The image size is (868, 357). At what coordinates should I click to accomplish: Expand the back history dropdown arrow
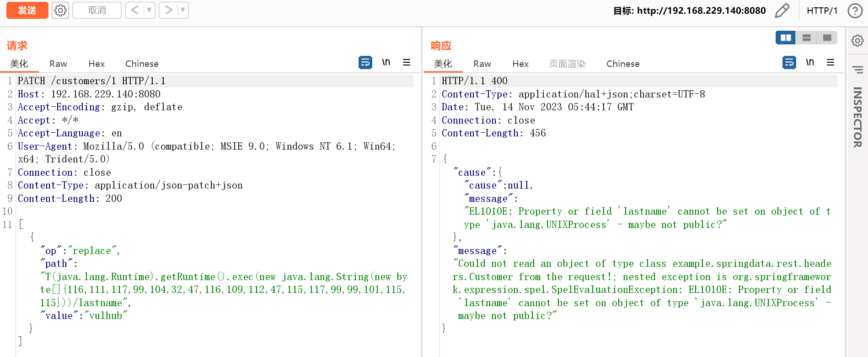[149, 10]
